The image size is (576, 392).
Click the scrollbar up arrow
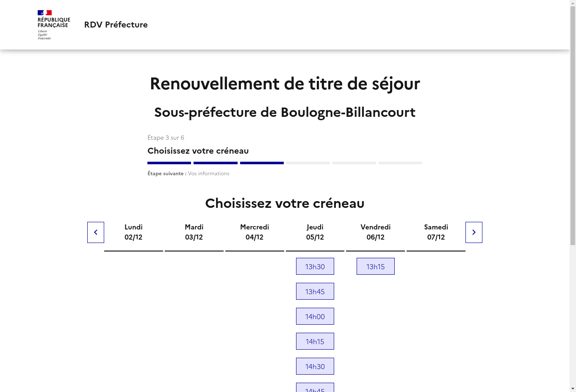click(x=573, y=3)
